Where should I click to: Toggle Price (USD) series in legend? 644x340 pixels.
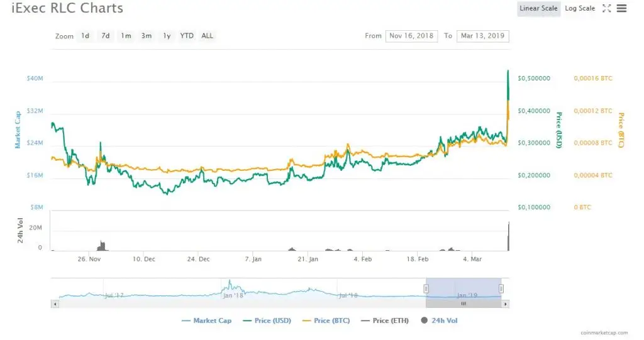tap(267, 321)
